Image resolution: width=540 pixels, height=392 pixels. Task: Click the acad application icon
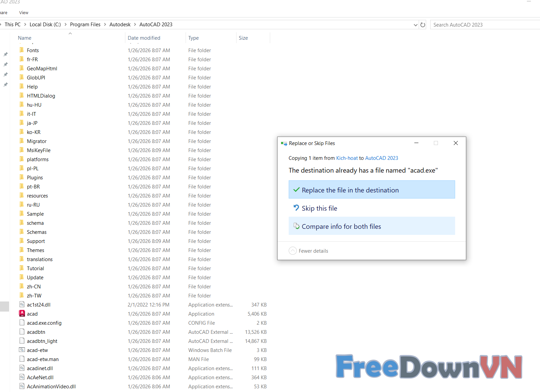click(x=22, y=314)
